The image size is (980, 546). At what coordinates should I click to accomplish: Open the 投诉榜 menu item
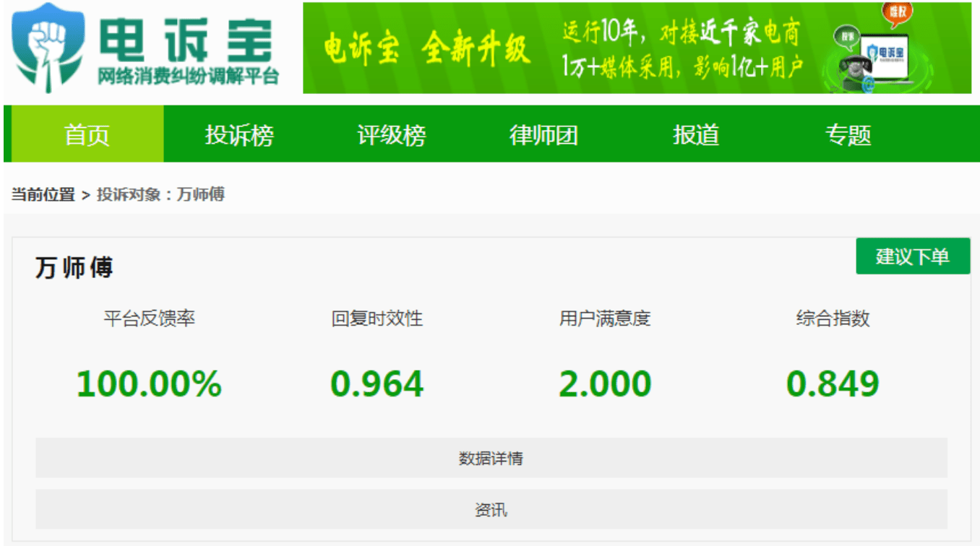pos(239,134)
